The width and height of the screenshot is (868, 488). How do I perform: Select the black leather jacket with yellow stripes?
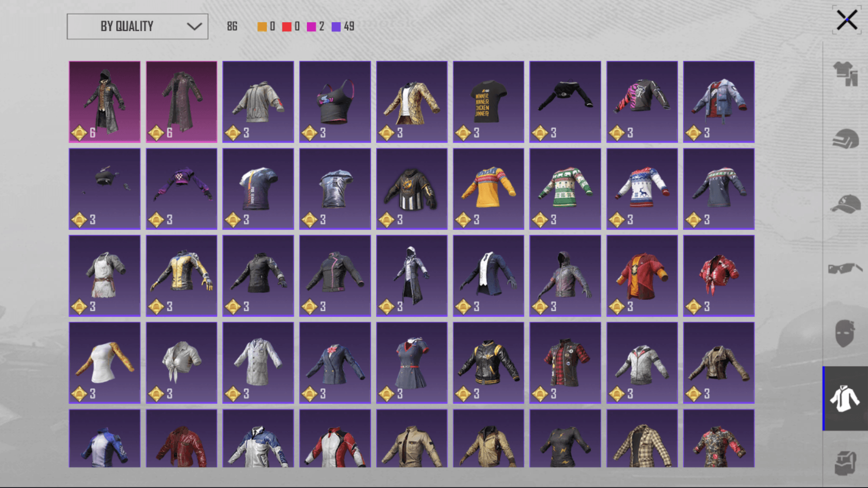click(x=488, y=363)
